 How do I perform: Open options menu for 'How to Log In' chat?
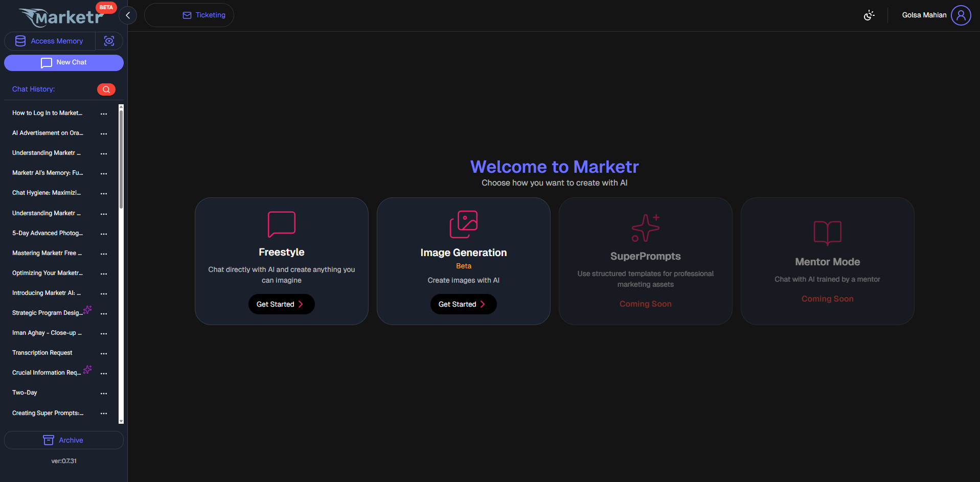104,113
